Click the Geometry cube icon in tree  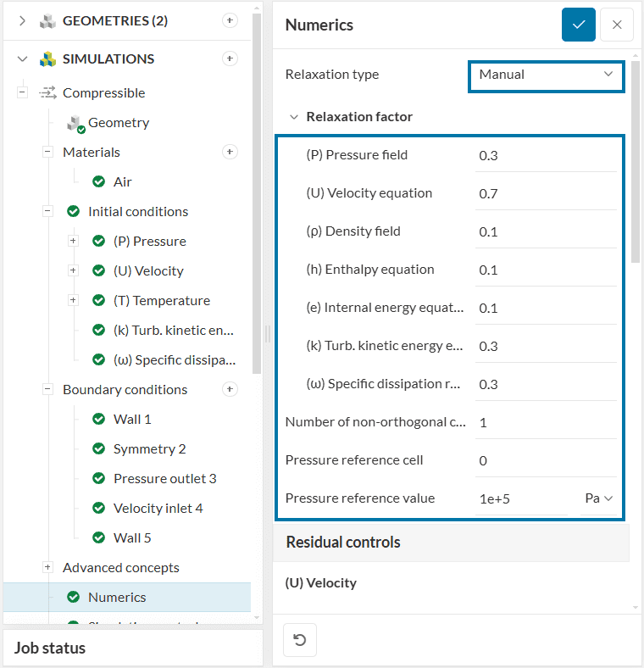76,123
